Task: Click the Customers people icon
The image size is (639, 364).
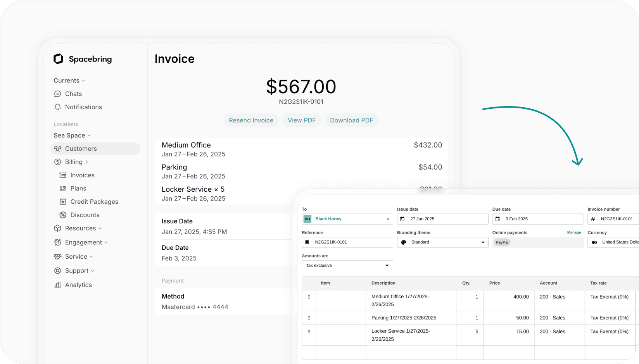Action: 58,149
